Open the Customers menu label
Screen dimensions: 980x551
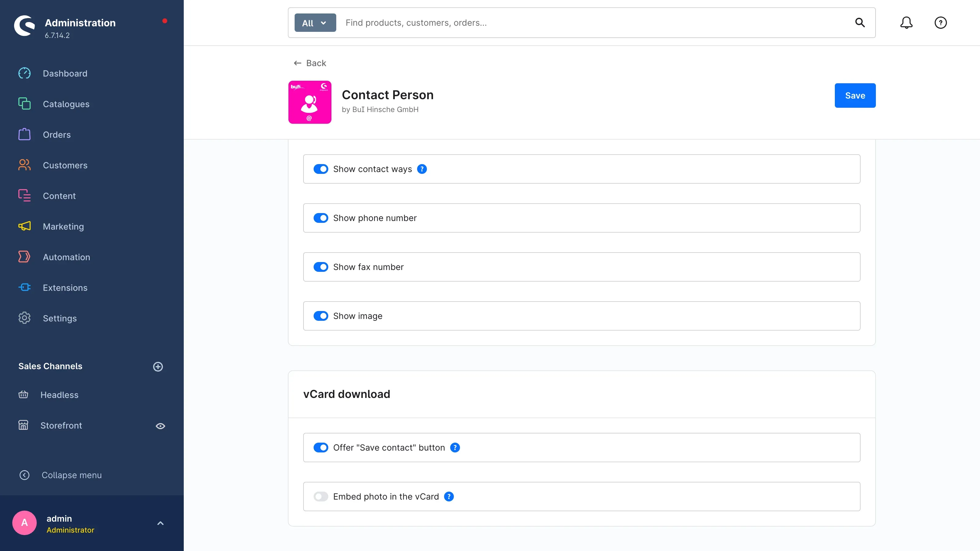[65, 165]
